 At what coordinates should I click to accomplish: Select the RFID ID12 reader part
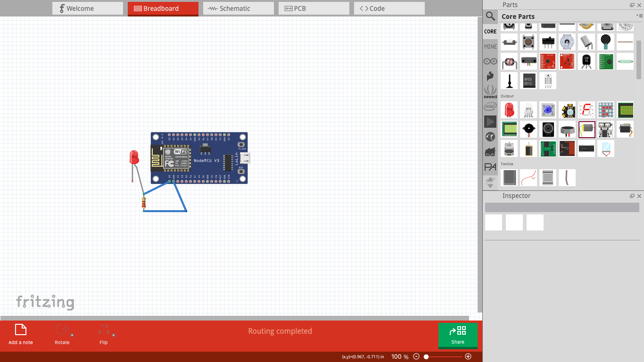pyautogui.click(x=528, y=81)
